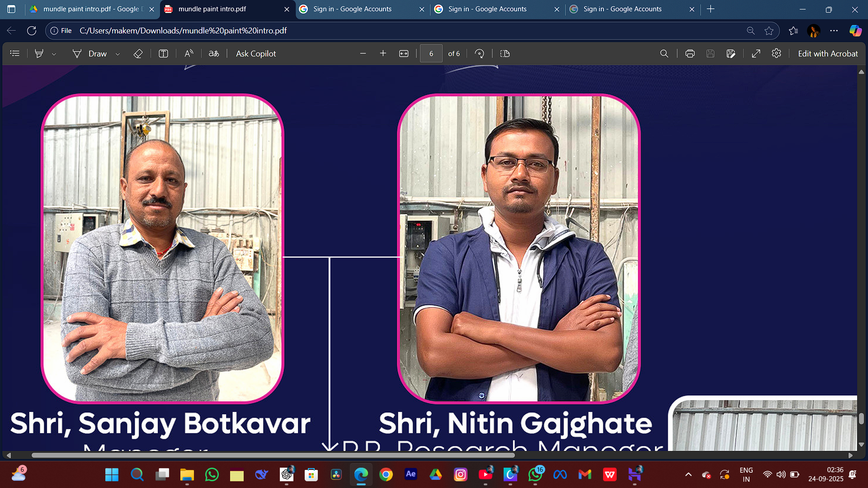The height and width of the screenshot is (488, 868).
Task: Open the PDF search icon
Action: point(664,53)
